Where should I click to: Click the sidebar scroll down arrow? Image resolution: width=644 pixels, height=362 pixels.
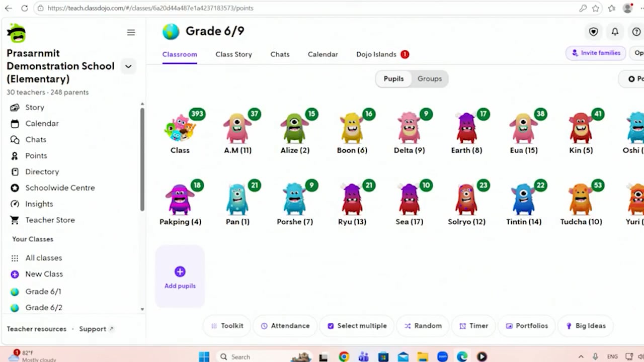[x=142, y=309]
